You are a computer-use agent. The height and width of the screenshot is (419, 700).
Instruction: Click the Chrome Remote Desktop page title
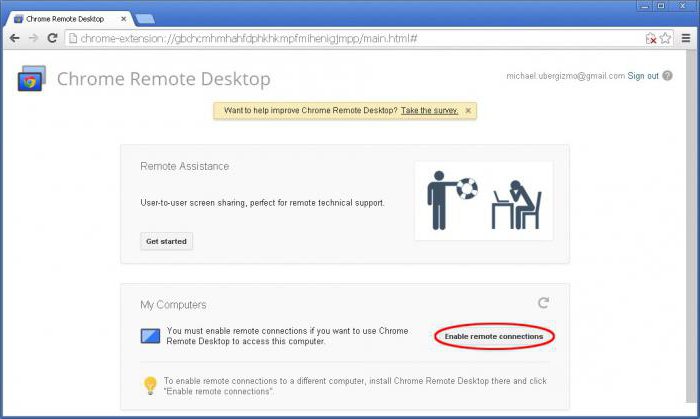[164, 79]
